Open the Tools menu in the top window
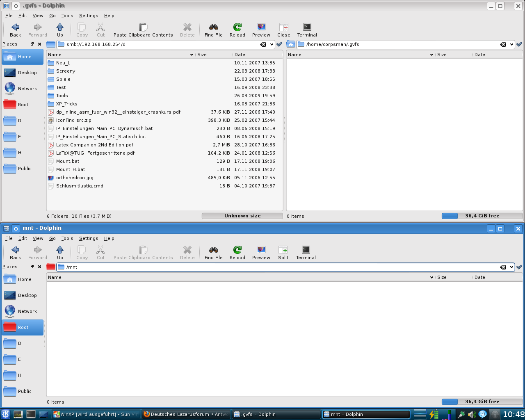The width and height of the screenshot is (525, 420). [67, 16]
